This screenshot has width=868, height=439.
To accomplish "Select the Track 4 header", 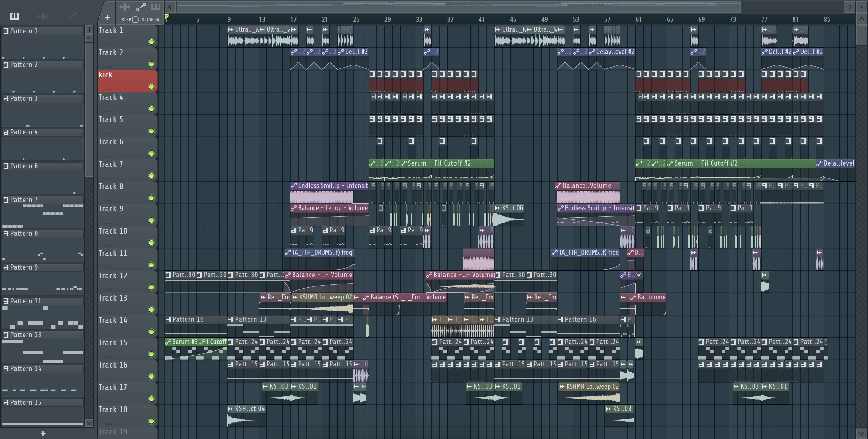I will pyautogui.click(x=127, y=103).
